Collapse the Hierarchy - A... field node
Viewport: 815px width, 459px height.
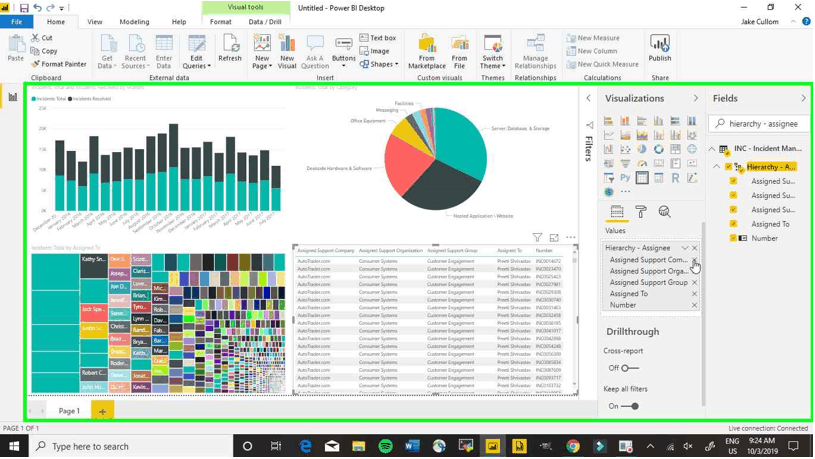(717, 167)
